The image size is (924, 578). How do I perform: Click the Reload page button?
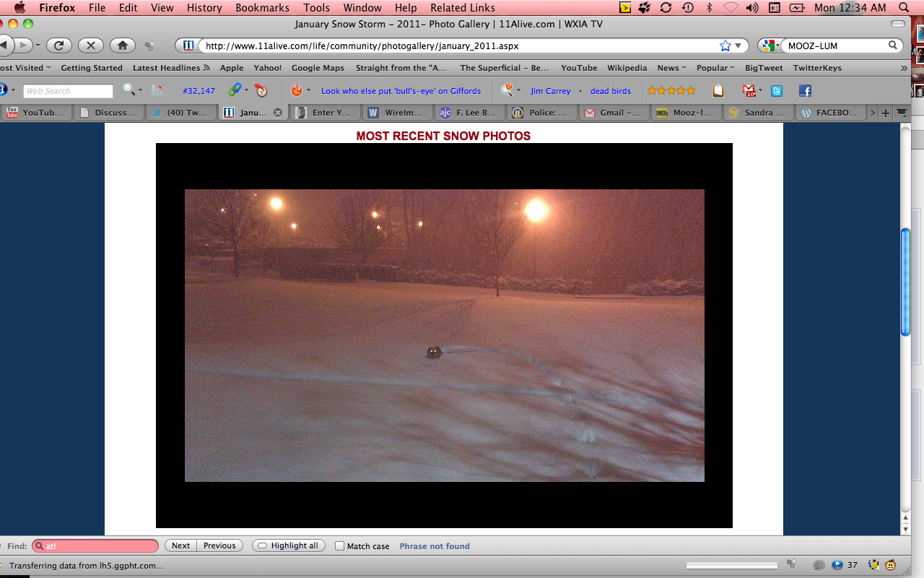click(x=59, y=46)
